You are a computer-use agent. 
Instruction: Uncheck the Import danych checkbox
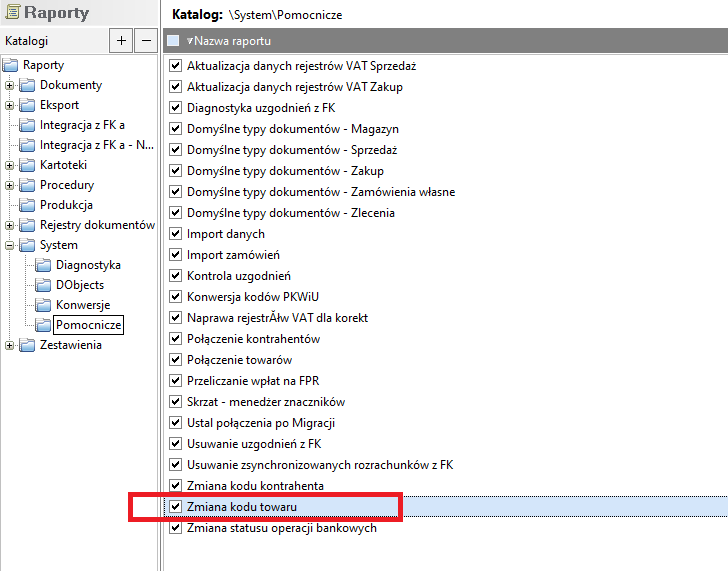176,234
